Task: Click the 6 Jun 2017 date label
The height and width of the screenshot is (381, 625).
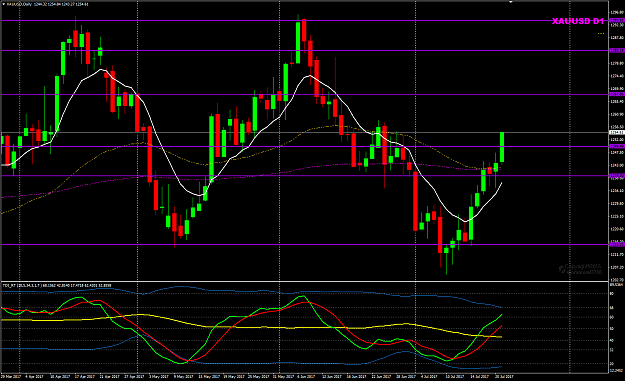Action: coord(306,376)
